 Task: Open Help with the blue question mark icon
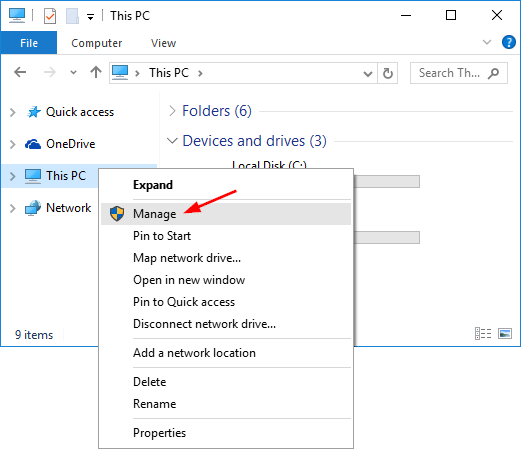pyautogui.click(x=509, y=42)
